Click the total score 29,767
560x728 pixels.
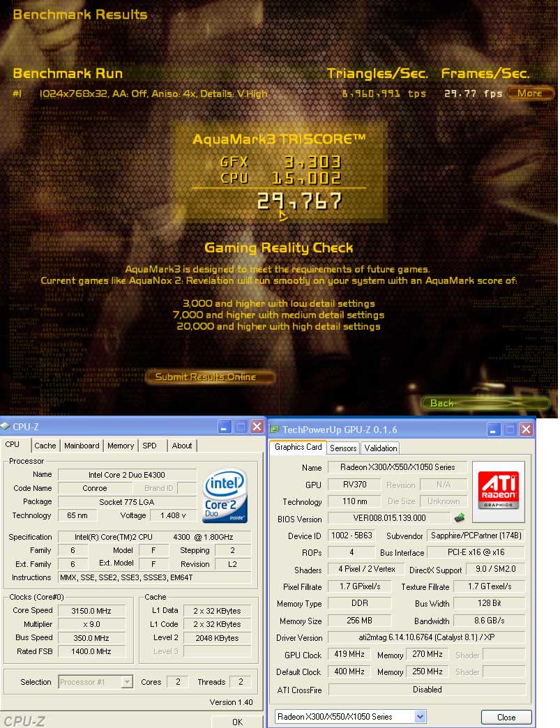[x=299, y=201]
